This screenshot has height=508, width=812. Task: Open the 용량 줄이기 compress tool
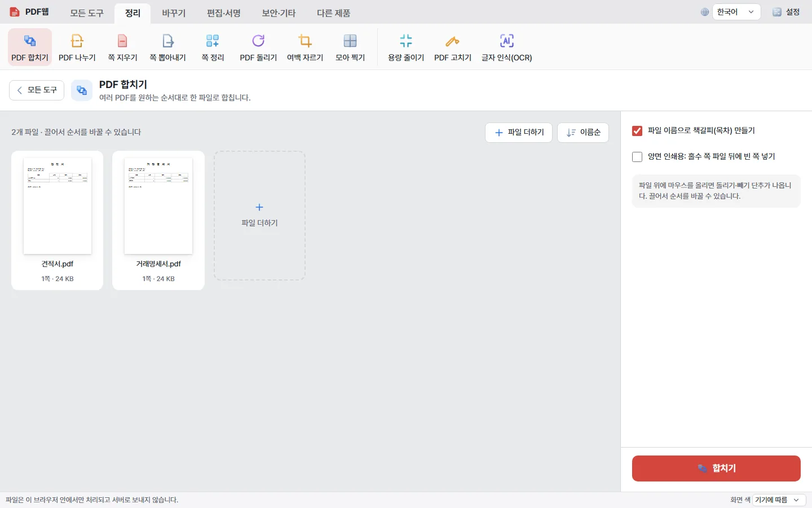[x=406, y=47]
